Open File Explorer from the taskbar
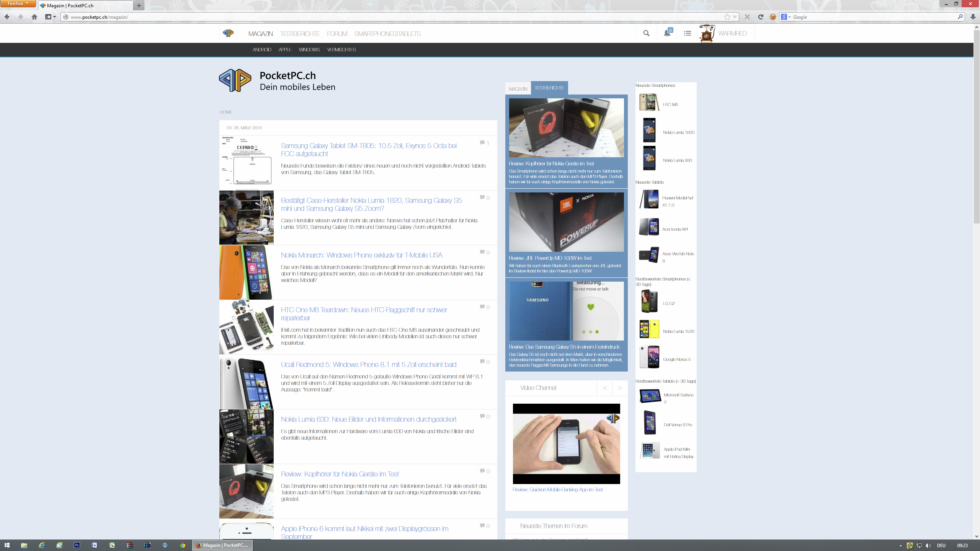 tap(24, 545)
